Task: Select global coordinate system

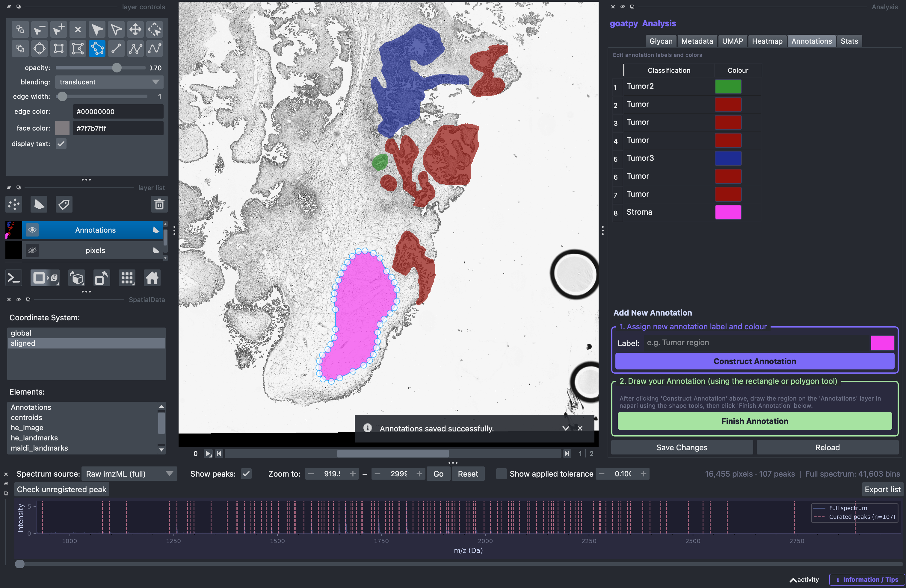Action: tap(86, 333)
